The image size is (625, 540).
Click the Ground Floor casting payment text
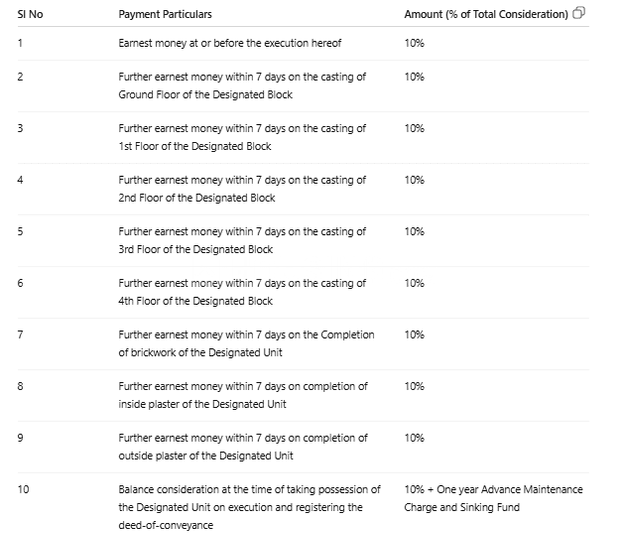coord(242,86)
